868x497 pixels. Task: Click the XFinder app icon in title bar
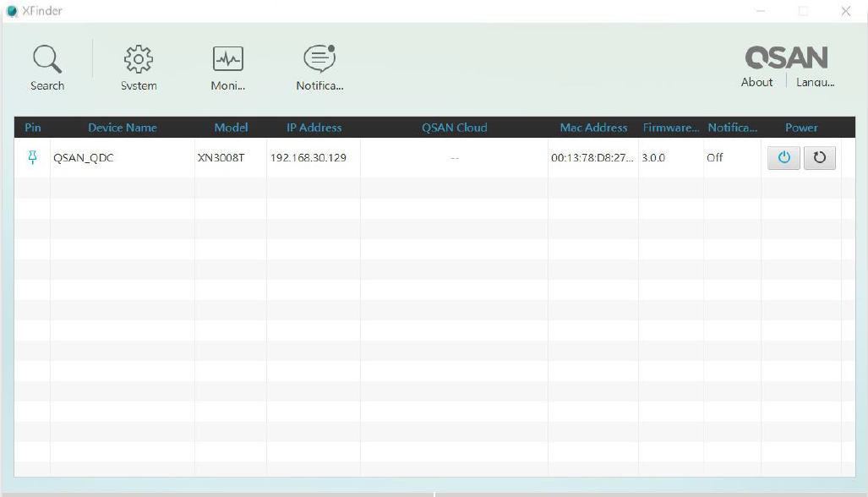tap(12, 11)
